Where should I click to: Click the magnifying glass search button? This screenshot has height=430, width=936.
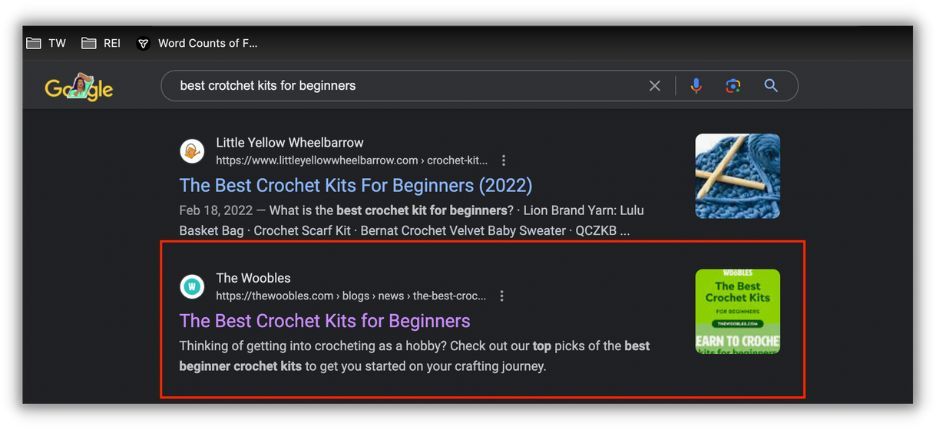pos(771,86)
